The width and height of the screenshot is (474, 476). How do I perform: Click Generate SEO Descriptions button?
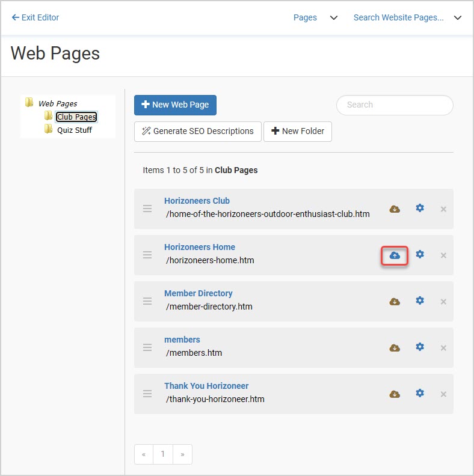tap(198, 132)
